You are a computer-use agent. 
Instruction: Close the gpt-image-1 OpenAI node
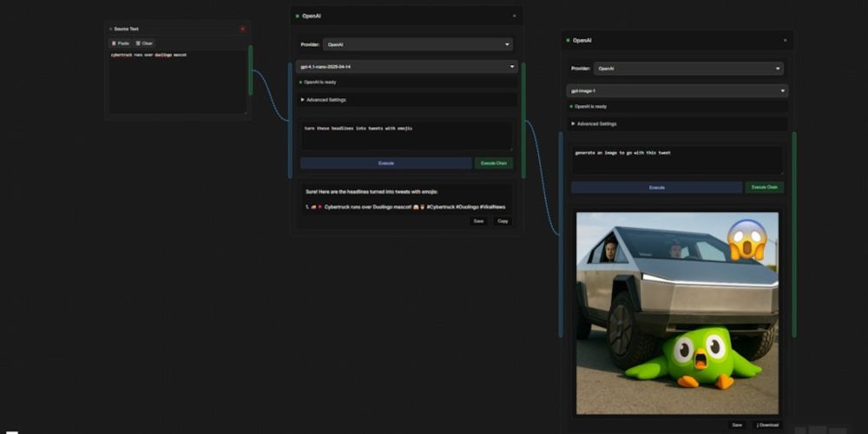[785, 41]
